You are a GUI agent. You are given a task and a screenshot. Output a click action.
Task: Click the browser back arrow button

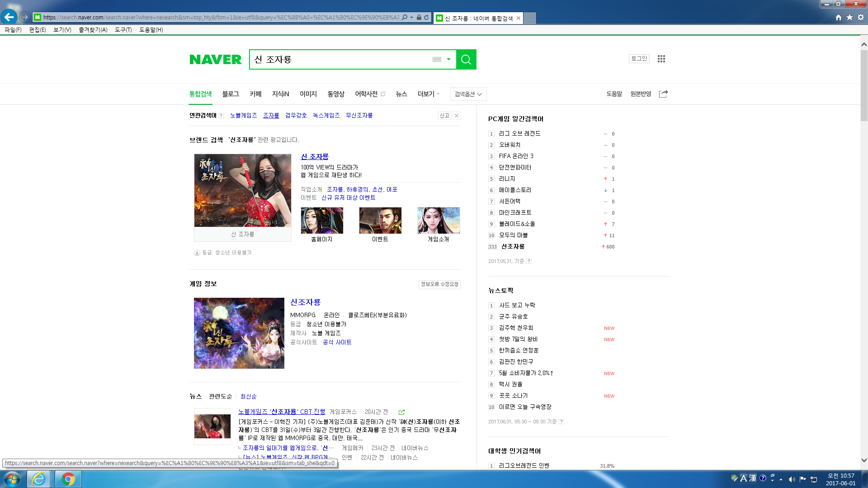coord(9,17)
